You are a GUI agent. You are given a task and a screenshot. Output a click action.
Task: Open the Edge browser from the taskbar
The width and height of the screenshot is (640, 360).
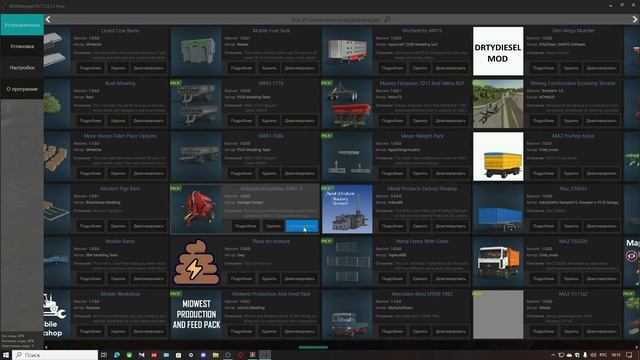117,355
